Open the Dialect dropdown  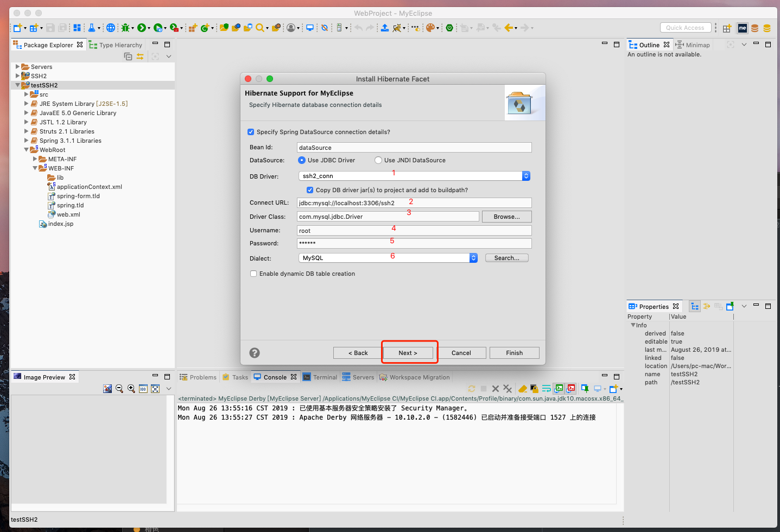(388, 258)
